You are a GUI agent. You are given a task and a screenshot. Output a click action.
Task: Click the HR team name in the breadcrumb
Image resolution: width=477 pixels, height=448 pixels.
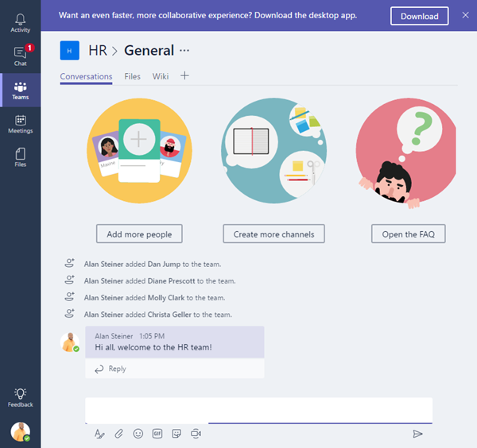click(98, 51)
